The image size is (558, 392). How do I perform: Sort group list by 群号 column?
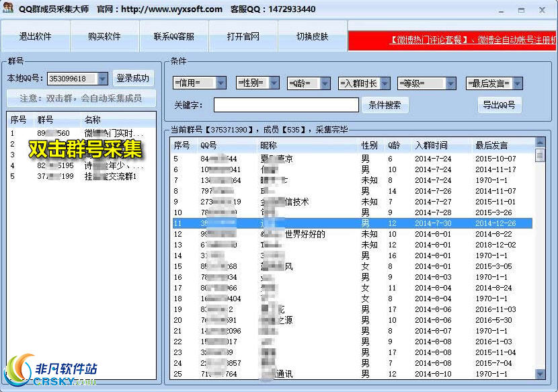coord(57,120)
